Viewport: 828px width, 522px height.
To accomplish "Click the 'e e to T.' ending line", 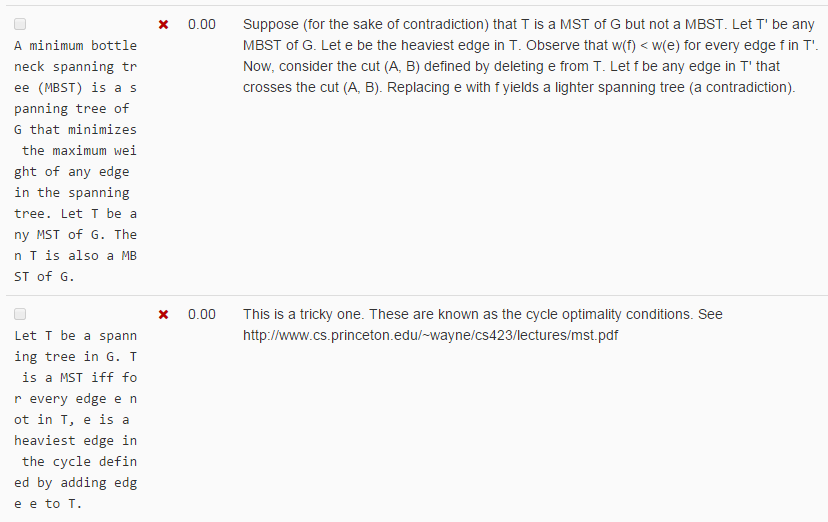I will point(48,504).
